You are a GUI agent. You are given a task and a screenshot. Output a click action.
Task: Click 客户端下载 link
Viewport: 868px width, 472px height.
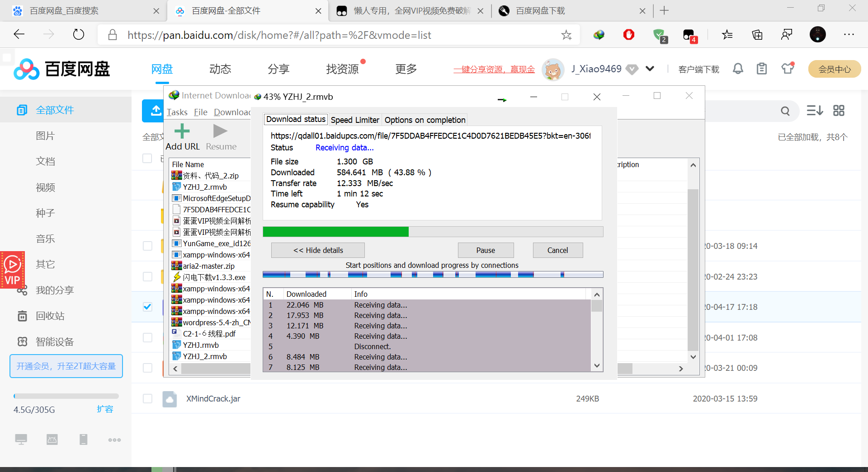698,69
